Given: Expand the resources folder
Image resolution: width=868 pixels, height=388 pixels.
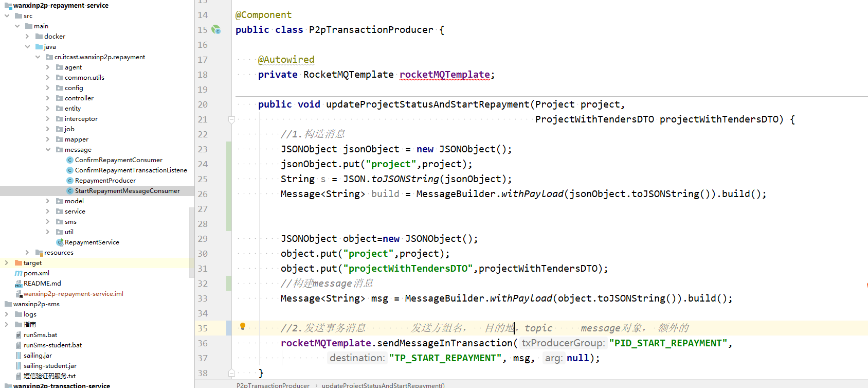Looking at the screenshot, I should pos(27,253).
